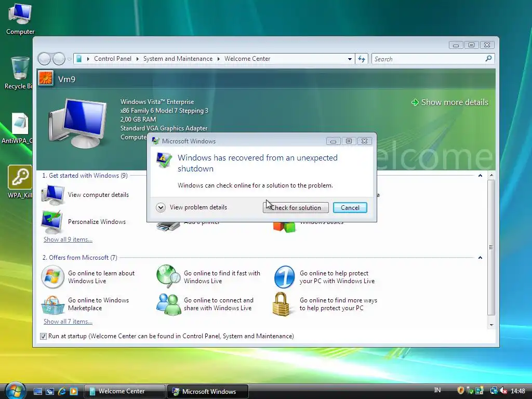Click the Control Panel breadcrumb
532x399 pixels.
tap(113, 59)
